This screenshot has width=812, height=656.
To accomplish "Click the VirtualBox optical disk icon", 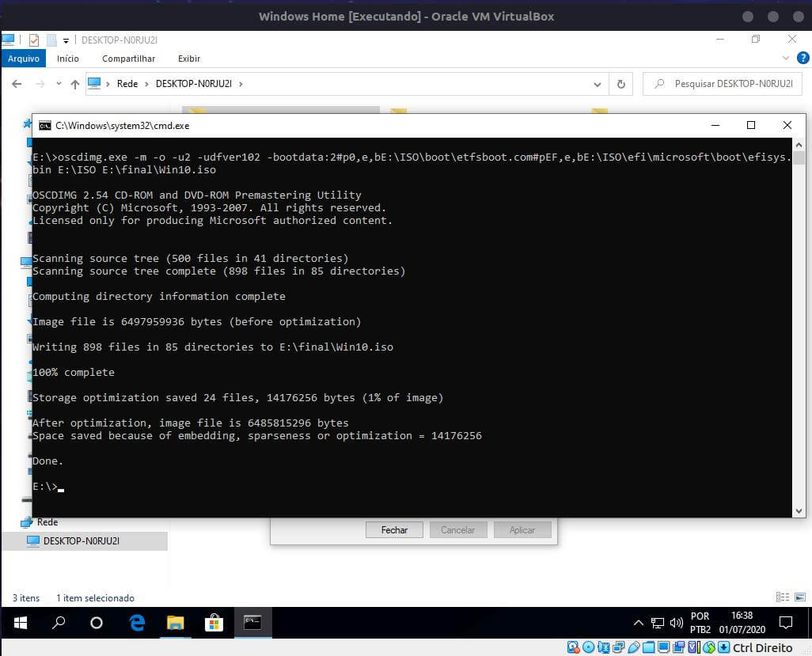I will coord(588,647).
